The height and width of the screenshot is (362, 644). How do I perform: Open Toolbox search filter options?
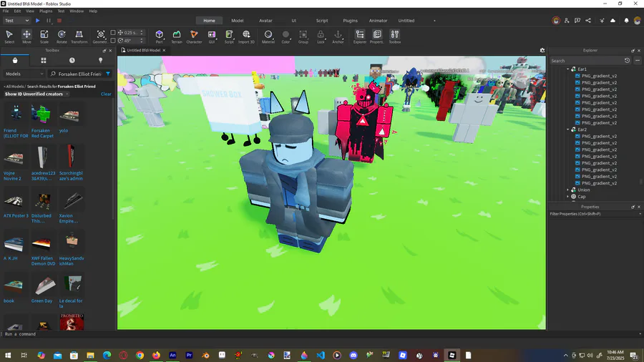coord(108,74)
